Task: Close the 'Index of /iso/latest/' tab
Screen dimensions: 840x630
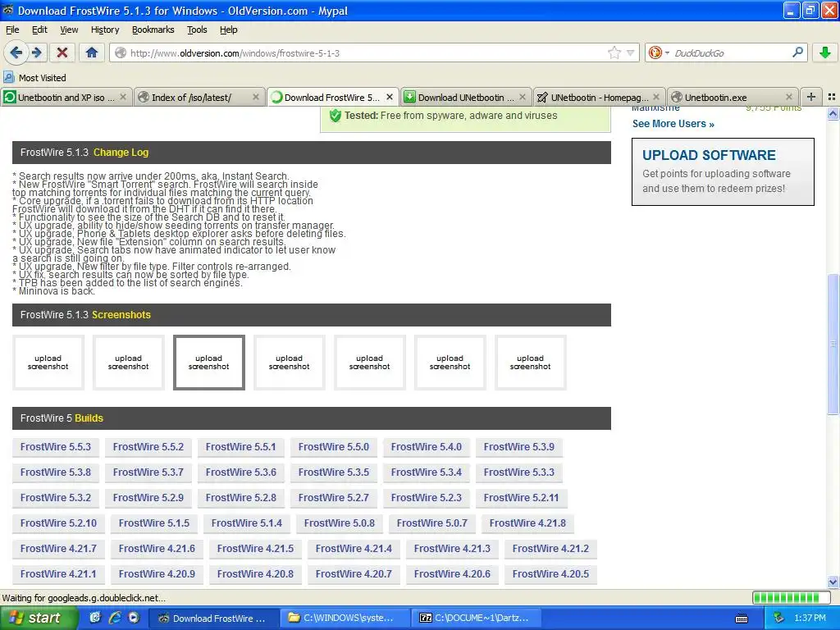Action: tap(256, 97)
